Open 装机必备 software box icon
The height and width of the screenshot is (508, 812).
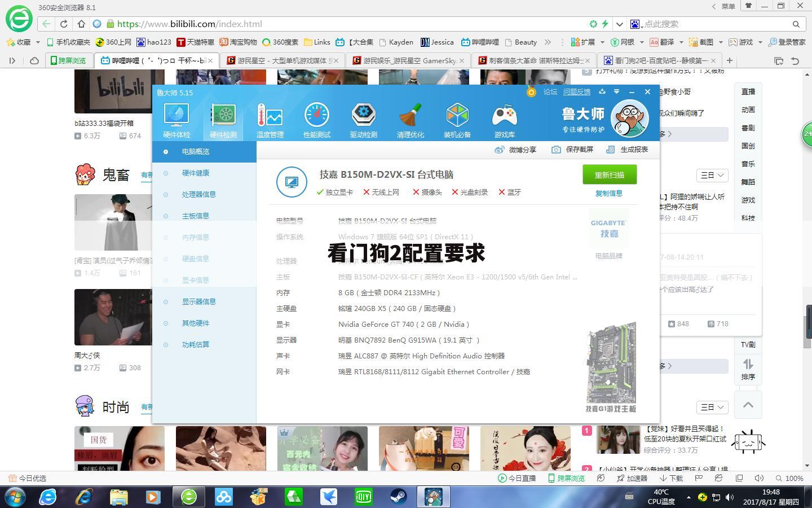point(457,121)
